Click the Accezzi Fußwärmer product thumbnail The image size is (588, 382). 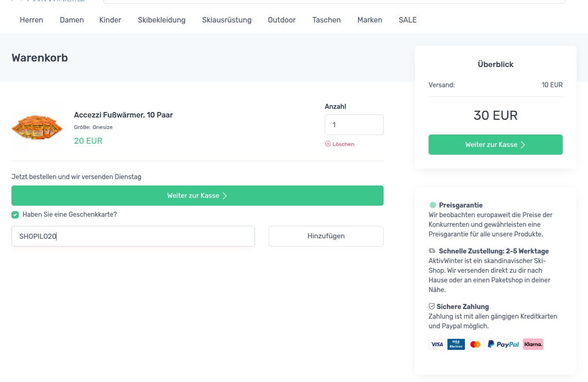(37, 128)
